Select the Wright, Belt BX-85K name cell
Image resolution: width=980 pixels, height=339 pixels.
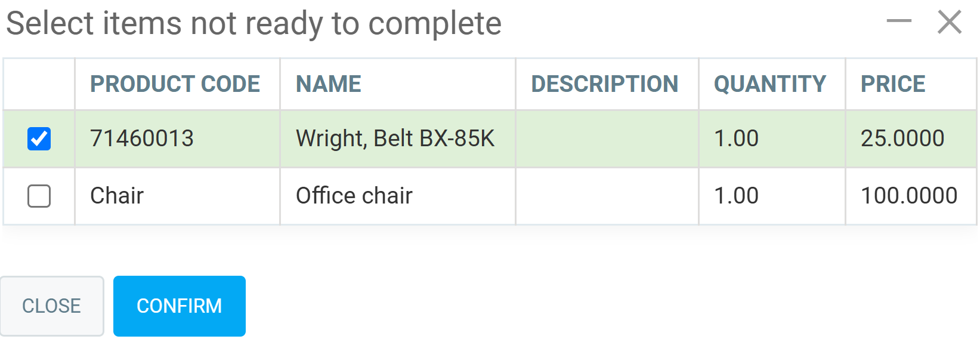click(395, 139)
